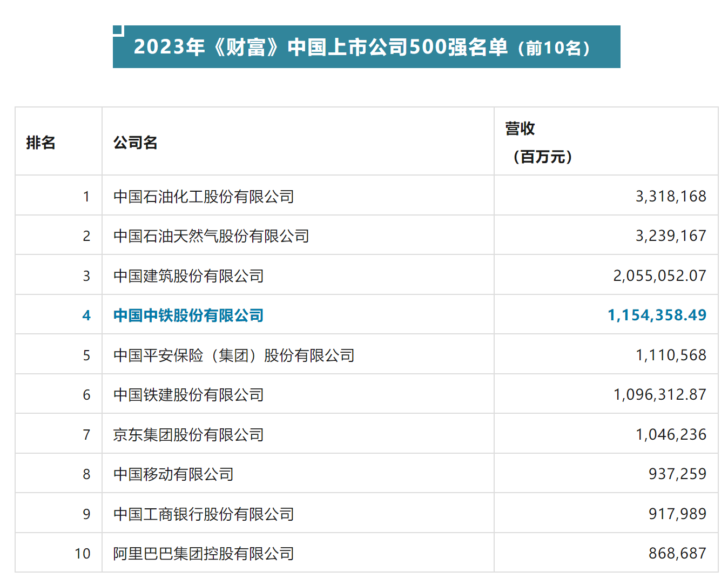Select revenue value 937,259
The image size is (728, 585).
click(x=678, y=474)
